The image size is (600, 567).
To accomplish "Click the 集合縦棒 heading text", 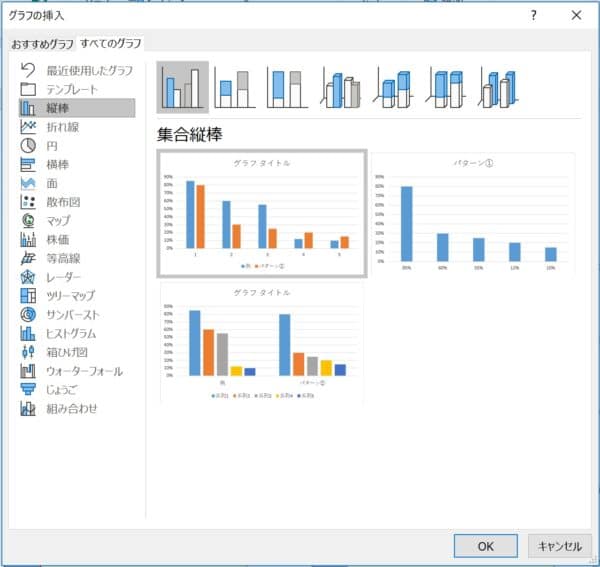I will point(190,135).
